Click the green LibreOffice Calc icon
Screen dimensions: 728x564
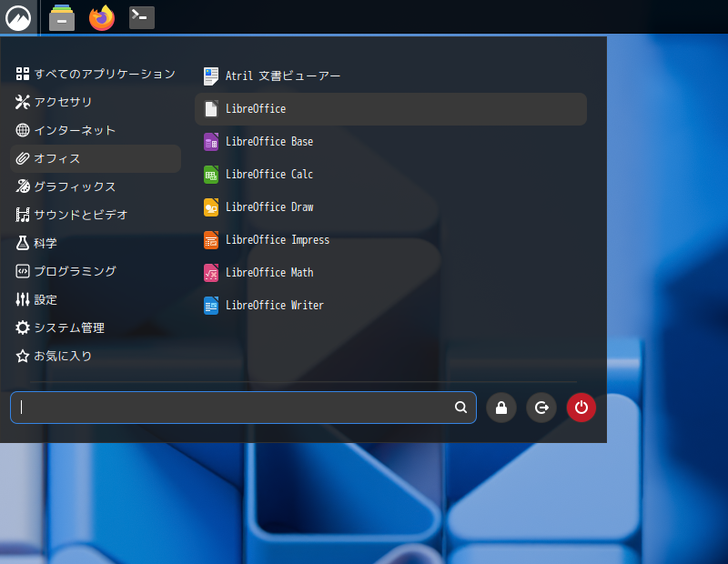pyautogui.click(x=211, y=175)
